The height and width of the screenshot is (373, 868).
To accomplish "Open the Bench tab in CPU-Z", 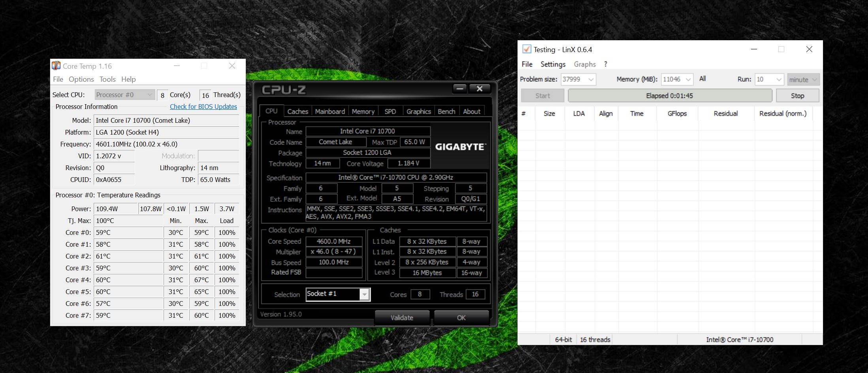I will tap(446, 111).
